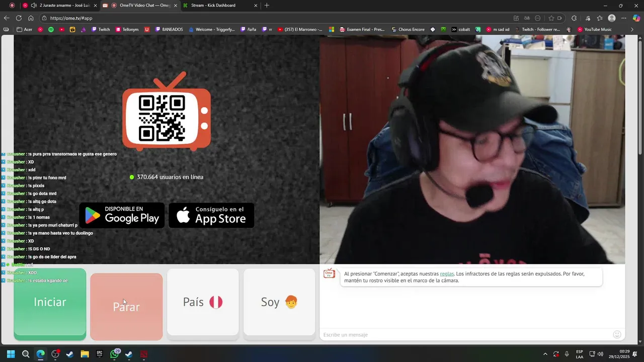Open File Explorer from the taskbar

[x=85, y=354]
